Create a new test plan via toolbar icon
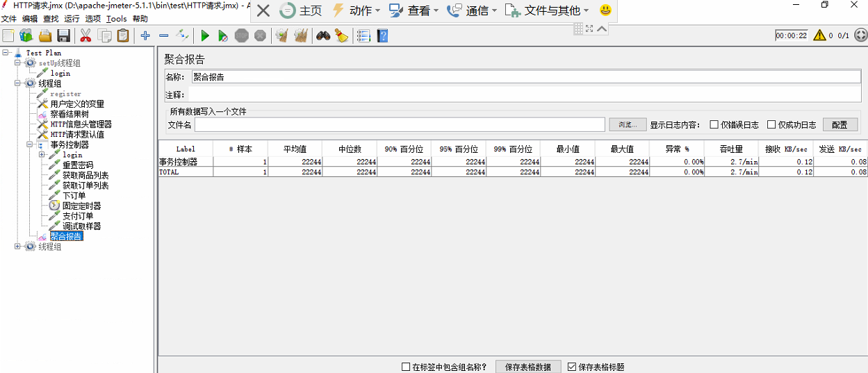The width and height of the screenshot is (868, 373). point(8,35)
